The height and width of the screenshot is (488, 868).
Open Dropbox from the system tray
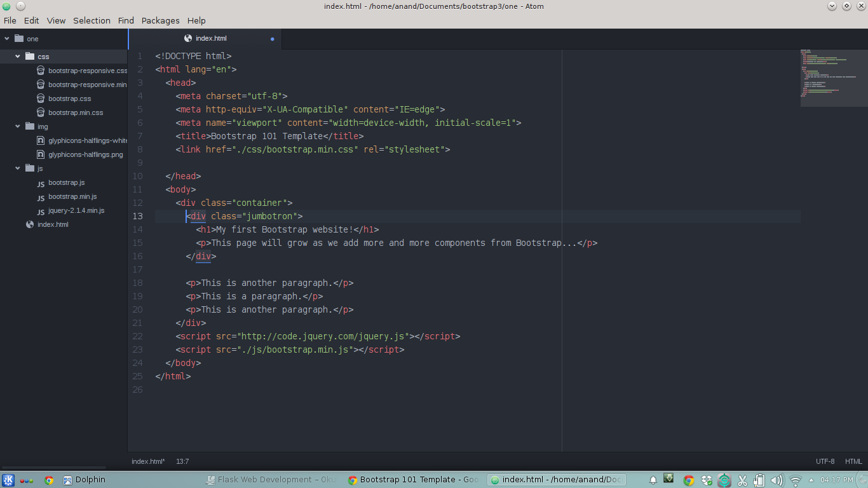point(707,480)
